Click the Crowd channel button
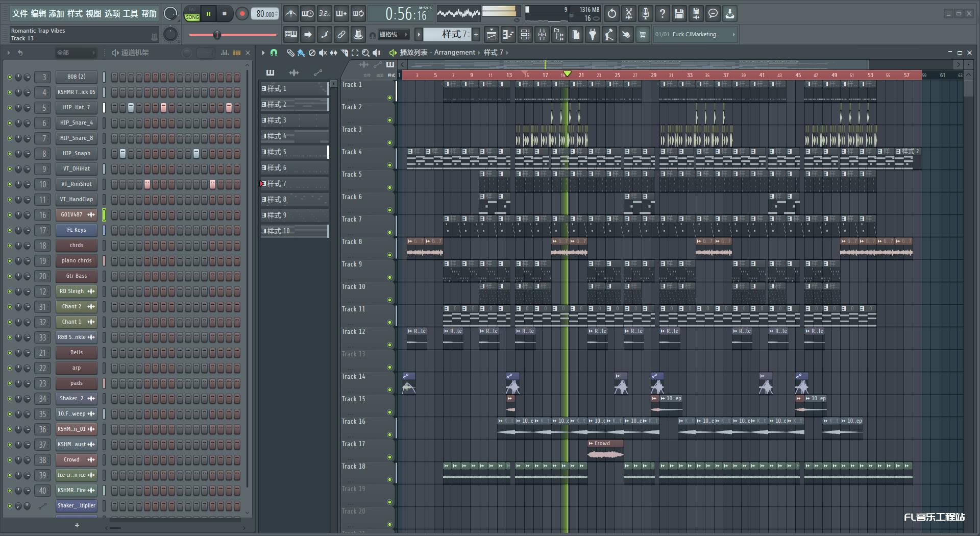This screenshot has width=980, height=536. click(77, 460)
